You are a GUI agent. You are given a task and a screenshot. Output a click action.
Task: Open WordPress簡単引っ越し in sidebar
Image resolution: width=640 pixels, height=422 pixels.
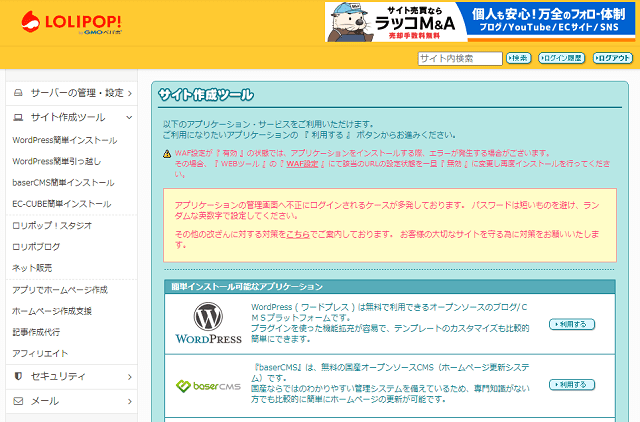point(57,162)
